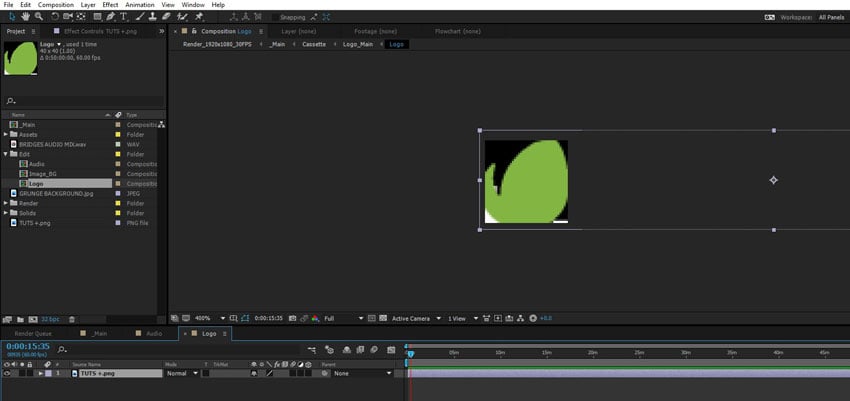Select GRUNGE BACKGROUND.jpg in project list
Viewport: 850px width, 401px height.
click(57, 193)
